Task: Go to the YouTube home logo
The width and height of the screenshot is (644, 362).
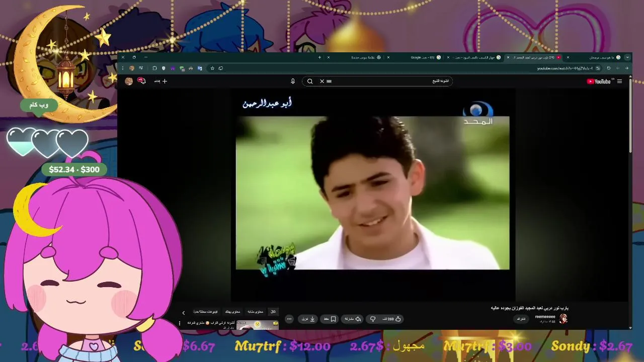Action: point(598,81)
